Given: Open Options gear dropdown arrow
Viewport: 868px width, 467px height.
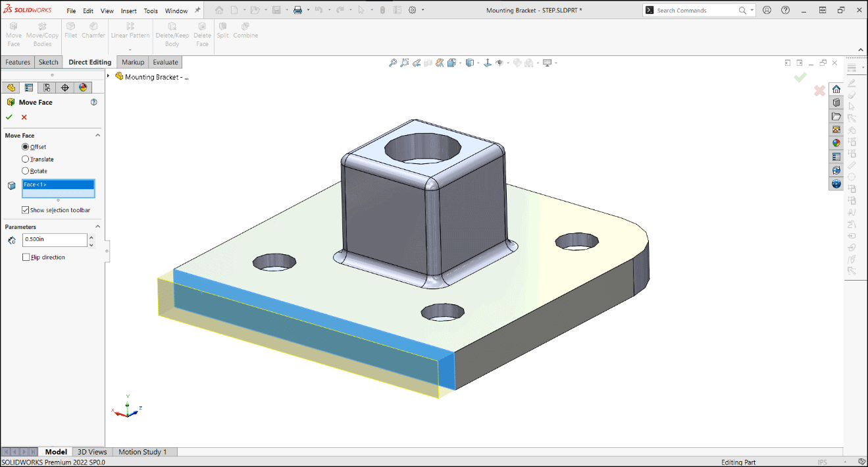Looking at the screenshot, I should pos(422,10).
